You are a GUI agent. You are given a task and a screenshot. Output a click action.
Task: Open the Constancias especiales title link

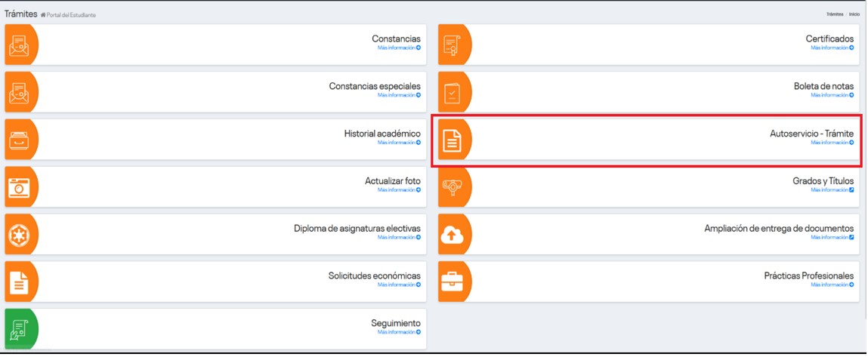click(375, 86)
